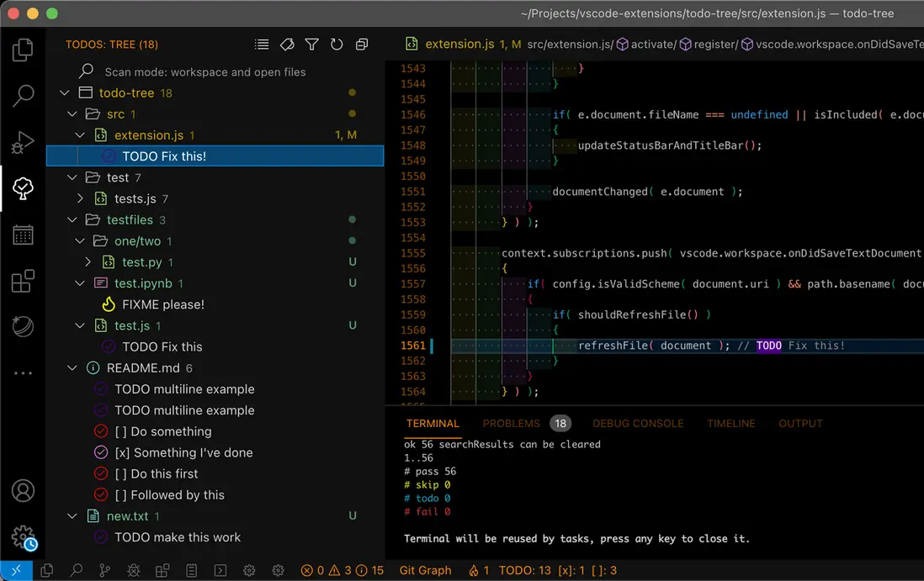Screen dimensions: 924x581
Task: Open Run and Debug in activity bar
Action: (23, 143)
